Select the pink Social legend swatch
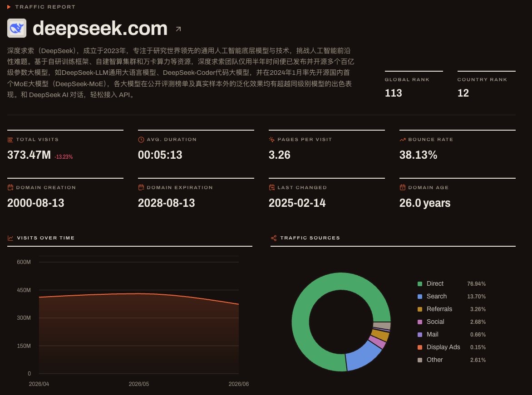The image size is (532, 395). click(x=420, y=322)
